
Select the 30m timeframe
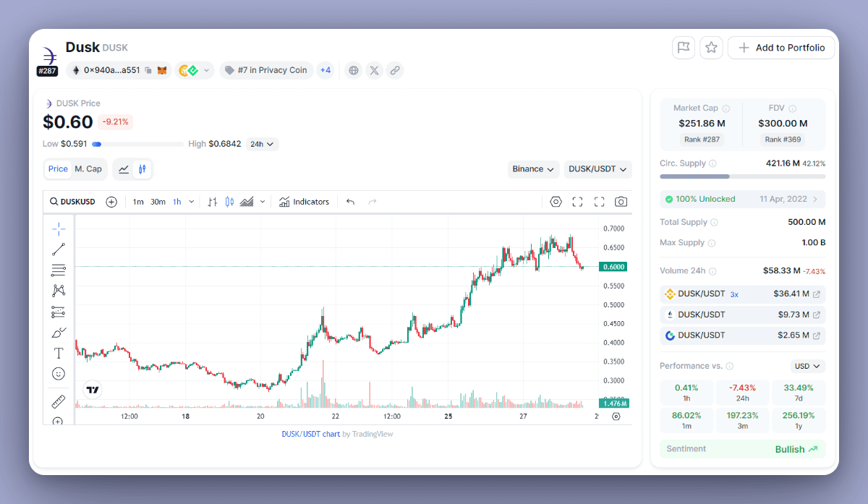click(158, 202)
